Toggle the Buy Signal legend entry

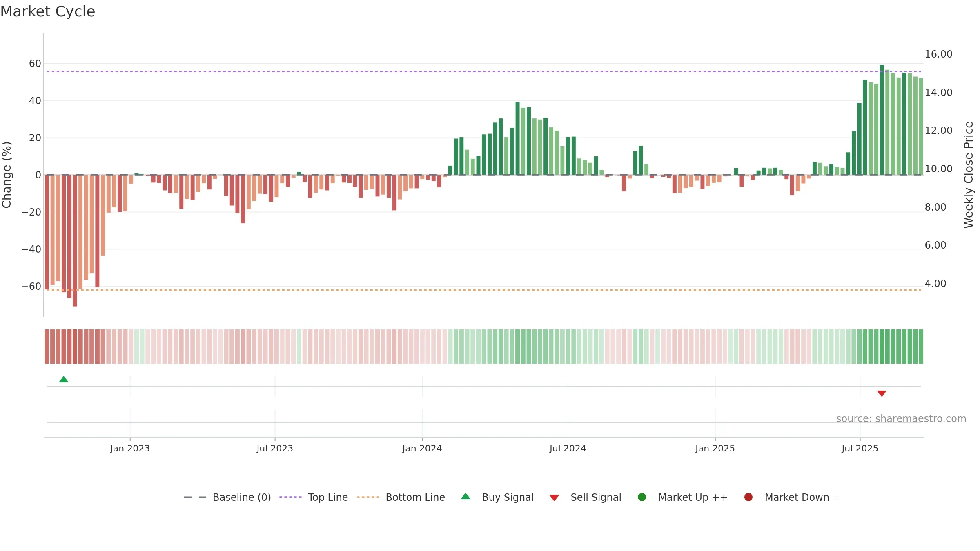coord(497,497)
